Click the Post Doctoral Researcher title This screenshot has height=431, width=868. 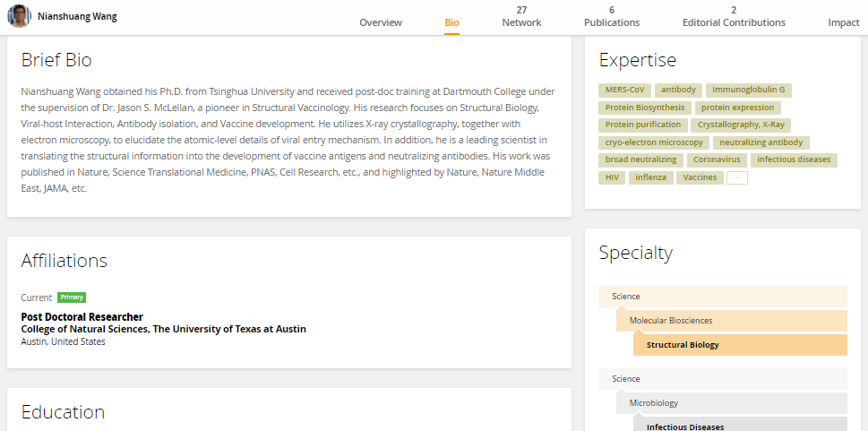pyautogui.click(x=82, y=317)
